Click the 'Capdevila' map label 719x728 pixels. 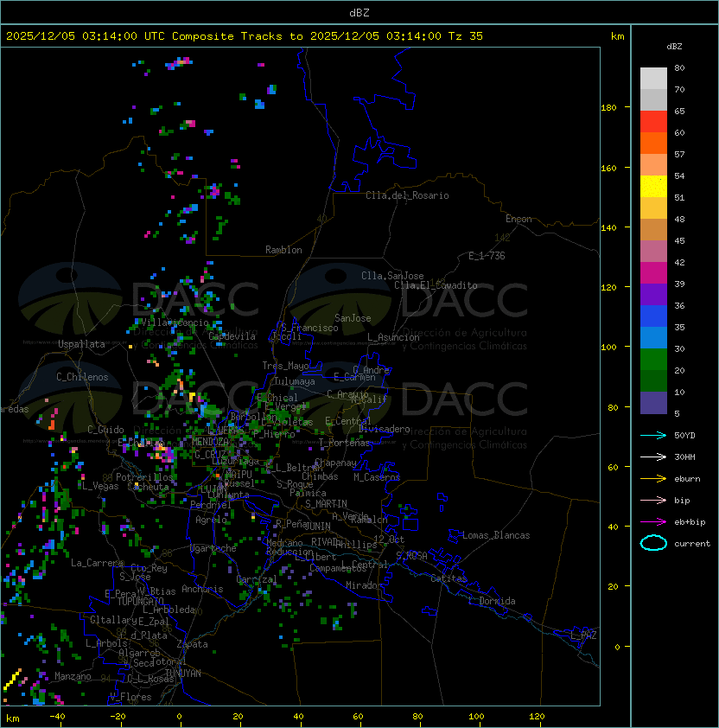click(232, 336)
